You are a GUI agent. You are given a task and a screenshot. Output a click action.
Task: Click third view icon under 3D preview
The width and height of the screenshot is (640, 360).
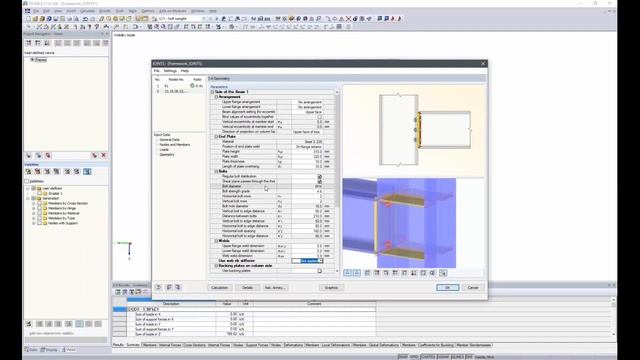coord(367,273)
